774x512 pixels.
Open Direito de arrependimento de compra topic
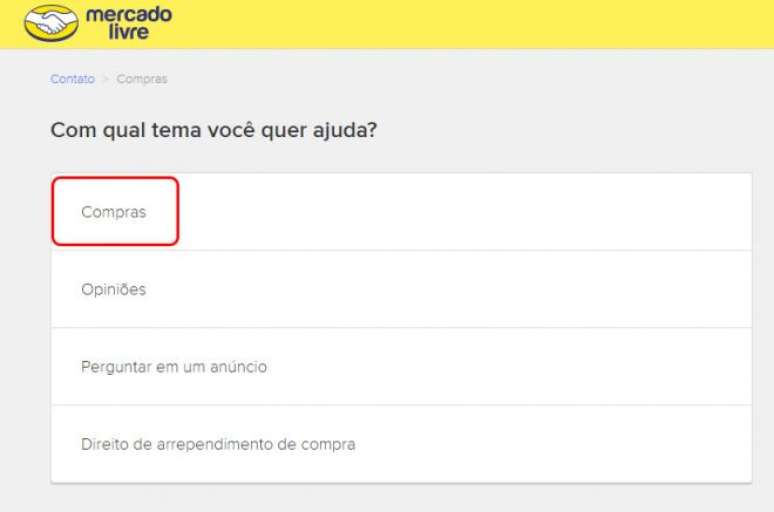pyautogui.click(x=401, y=444)
